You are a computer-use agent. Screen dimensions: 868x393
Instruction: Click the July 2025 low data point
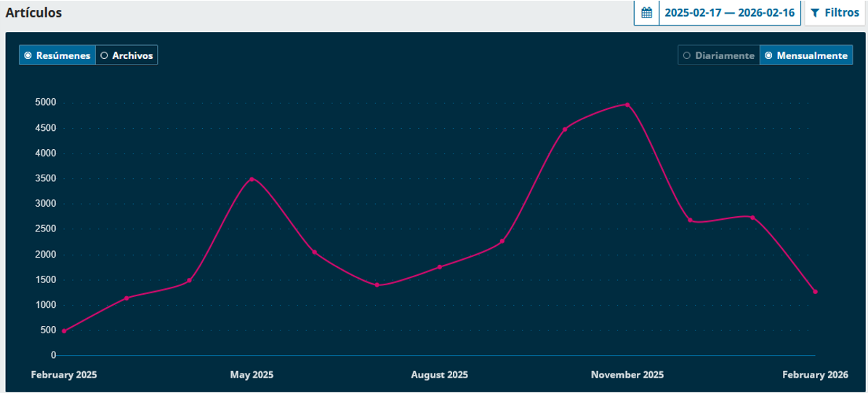click(377, 285)
